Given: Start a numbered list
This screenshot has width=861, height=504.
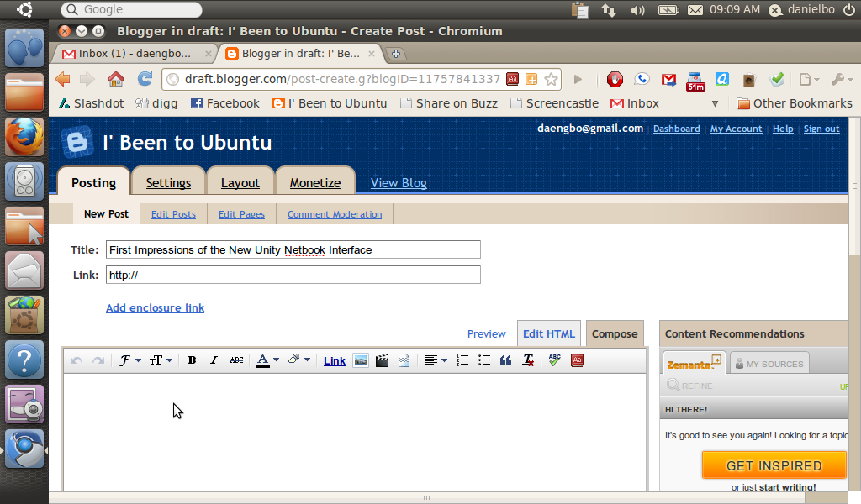Looking at the screenshot, I should [462, 360].
